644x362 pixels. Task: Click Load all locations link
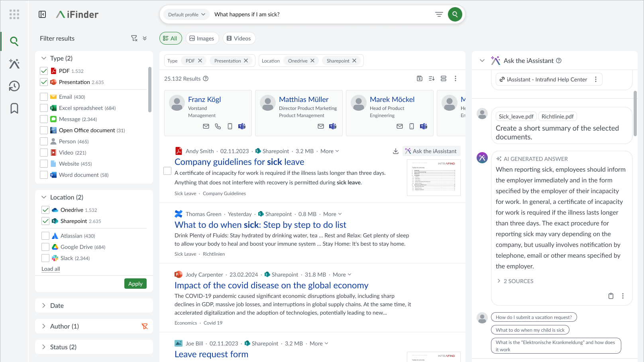pos(51,269)
